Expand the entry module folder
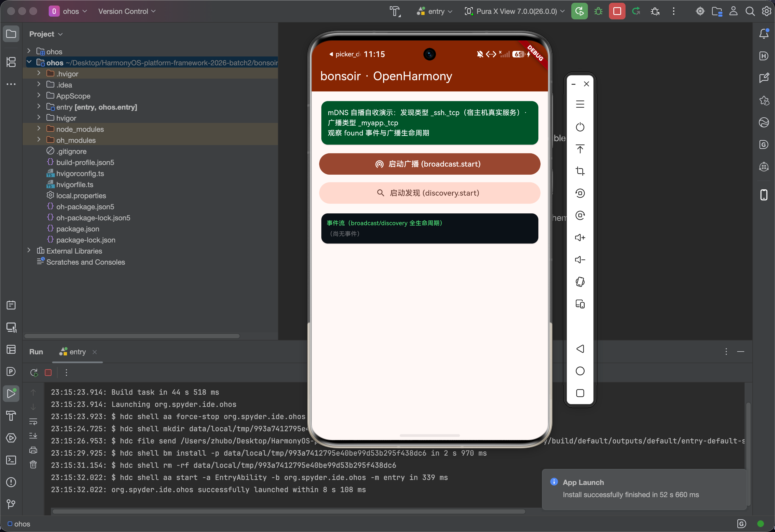The height and width of the screenshot is (532, 775). pos(39,107)
